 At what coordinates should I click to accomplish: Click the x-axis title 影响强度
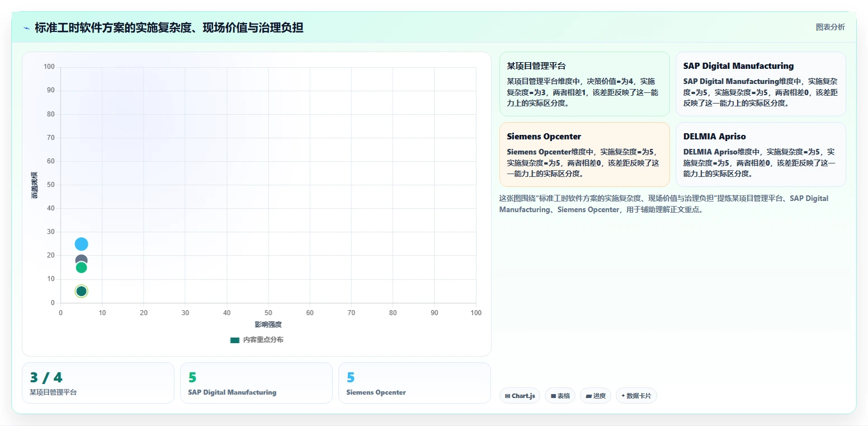(x=268, y=325)
